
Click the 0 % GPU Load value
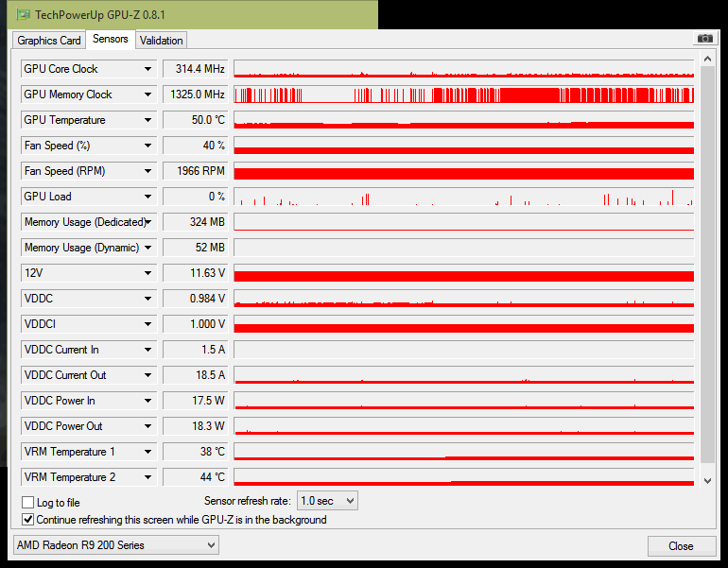[x=196, y=197]
